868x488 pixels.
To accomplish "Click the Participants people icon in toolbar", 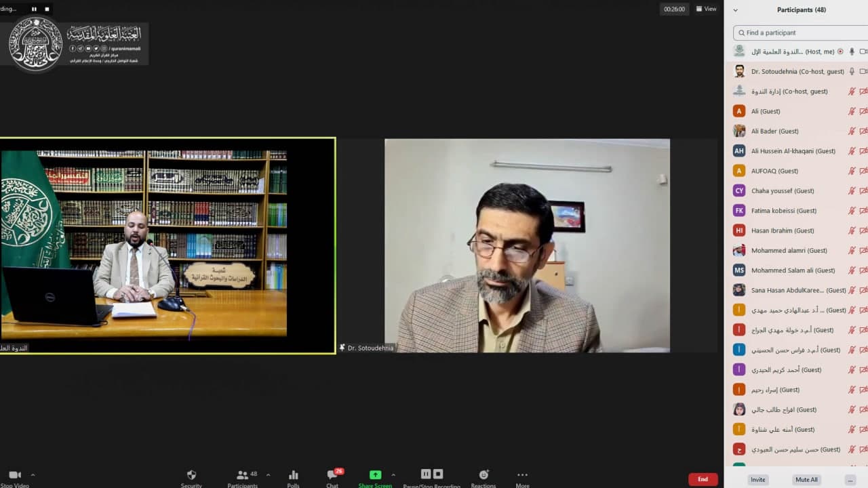I will tap(242, 475).
